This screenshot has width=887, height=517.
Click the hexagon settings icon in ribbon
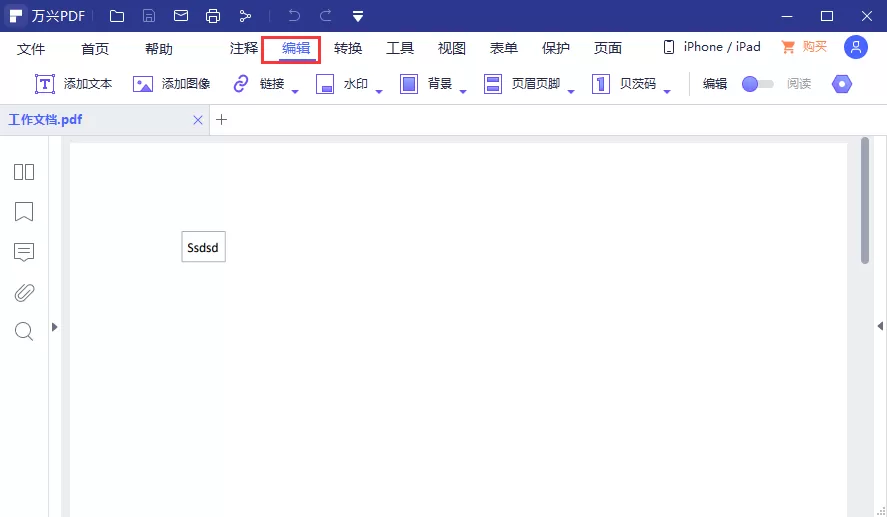coord(842,84)
